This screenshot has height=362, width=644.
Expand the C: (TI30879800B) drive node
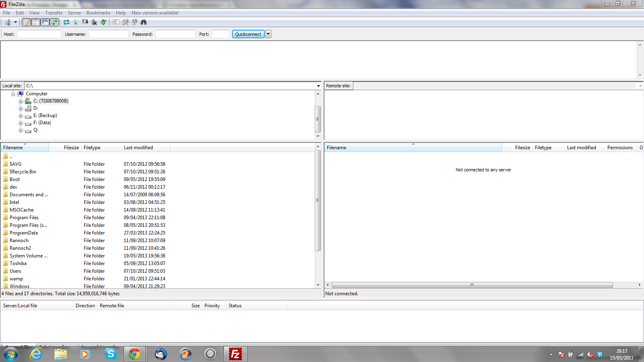pyautogui.click(x=21, y=101)
